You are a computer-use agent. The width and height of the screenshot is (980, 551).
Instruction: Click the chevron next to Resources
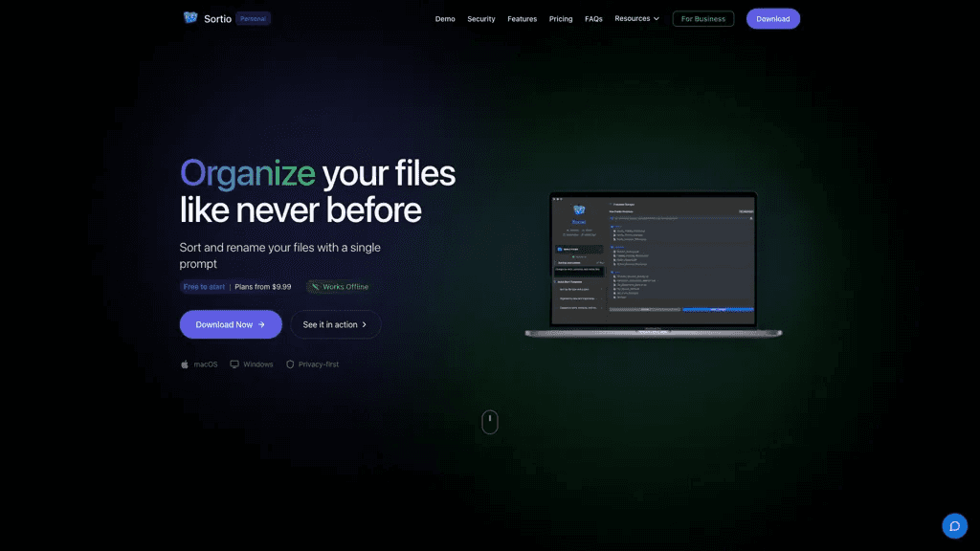[657, 19]
